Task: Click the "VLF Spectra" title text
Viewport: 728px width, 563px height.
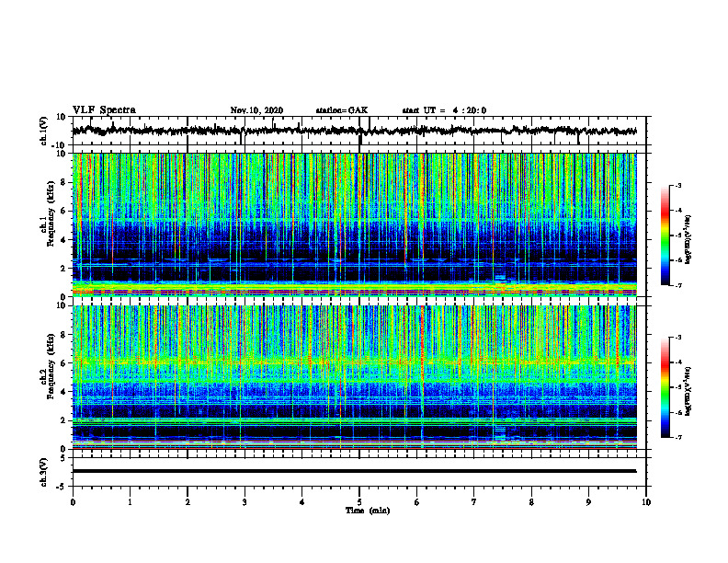Action: coord(104,110)
